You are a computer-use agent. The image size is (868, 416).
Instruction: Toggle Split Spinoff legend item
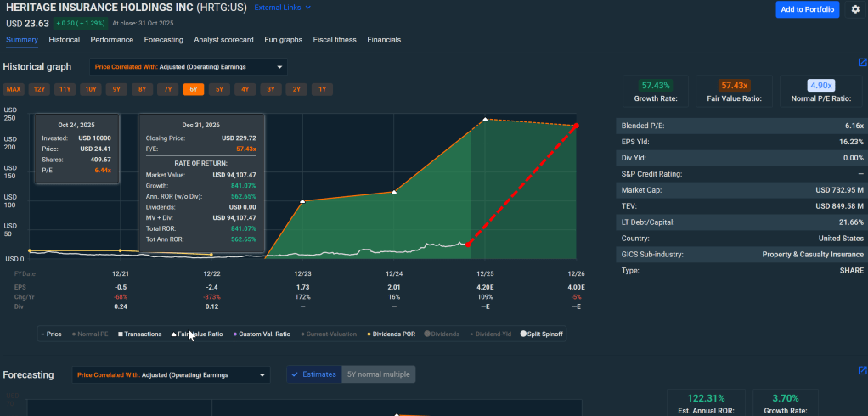(541, 334)
